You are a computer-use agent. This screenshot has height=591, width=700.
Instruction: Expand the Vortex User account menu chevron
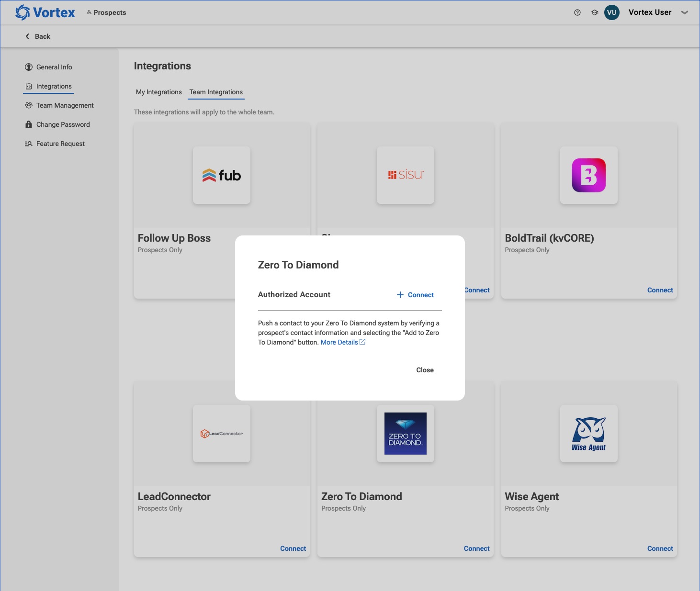(x=685, y=12)
